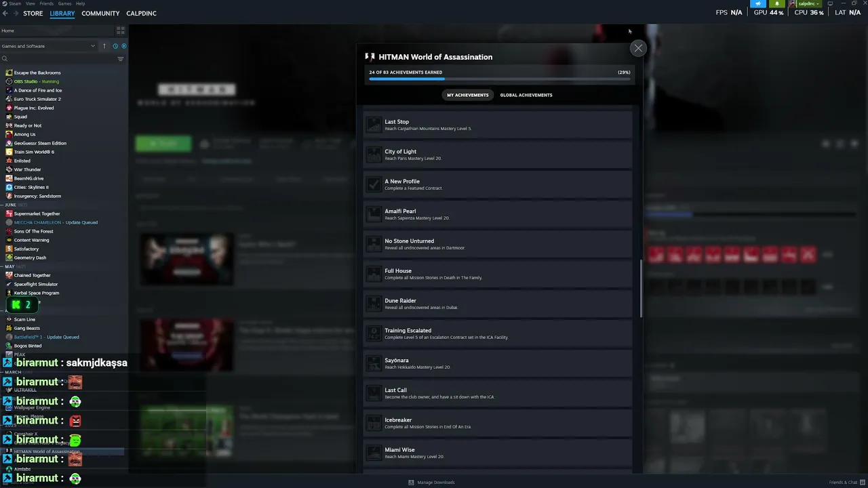868x488 pixels.
Task: Click the sort ascending arrow in library
Action: pos(104,46)
